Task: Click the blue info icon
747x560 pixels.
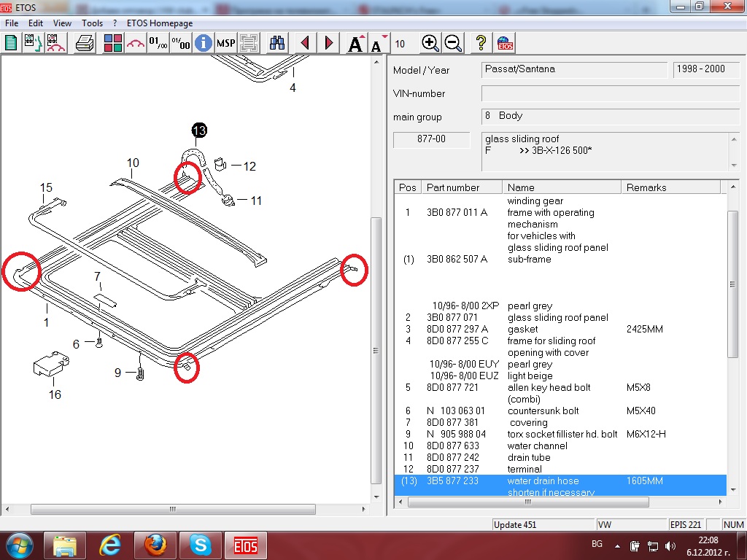Action: (x=204, y=43)
